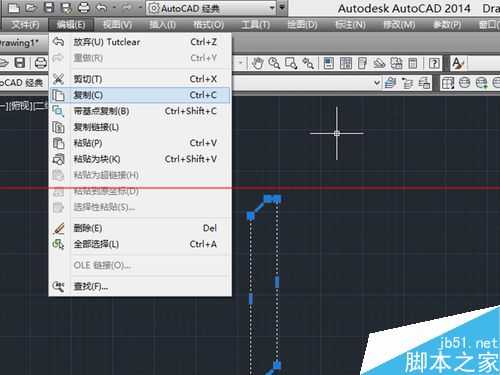
Task: Select the Zoom Previous tool
Action: (308, 63)
